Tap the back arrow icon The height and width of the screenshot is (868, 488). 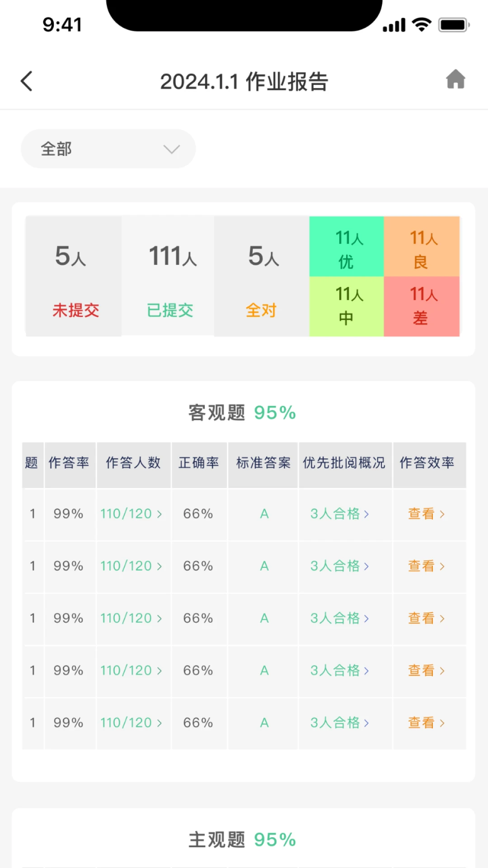pyautogui.click(x=27, y=81)
